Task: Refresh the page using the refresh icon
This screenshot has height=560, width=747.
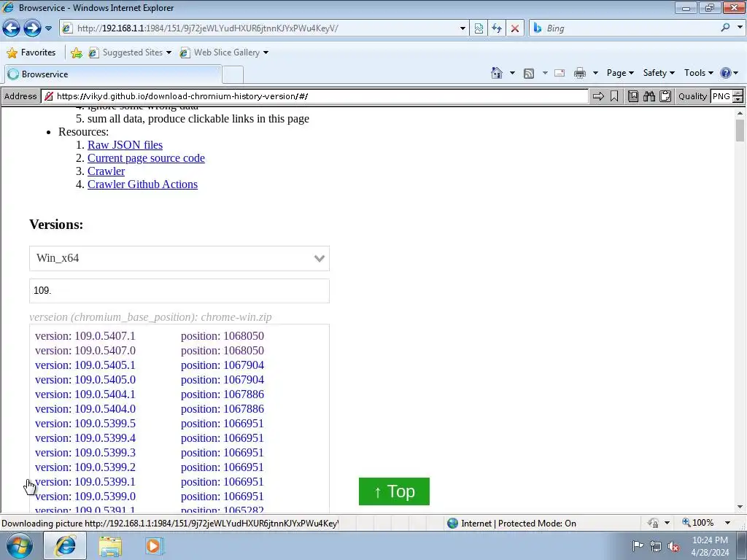Action: 497,28
